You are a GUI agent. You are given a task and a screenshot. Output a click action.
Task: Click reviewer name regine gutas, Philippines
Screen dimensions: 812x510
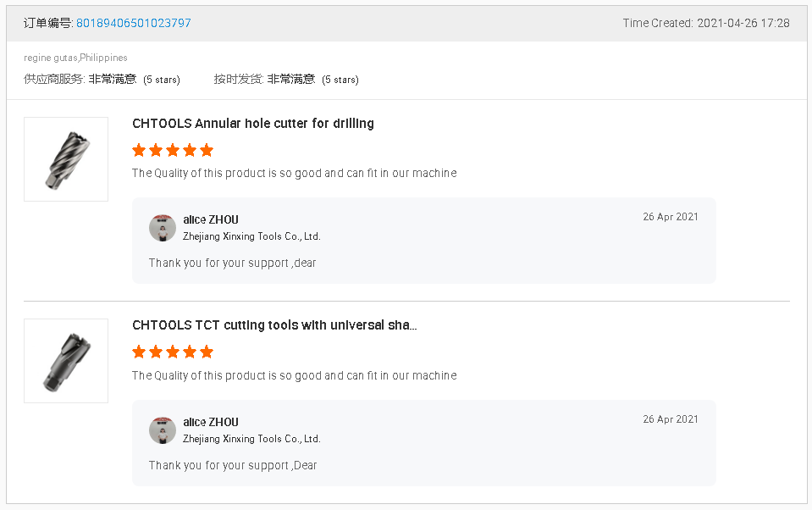click(x=75, y=58)
